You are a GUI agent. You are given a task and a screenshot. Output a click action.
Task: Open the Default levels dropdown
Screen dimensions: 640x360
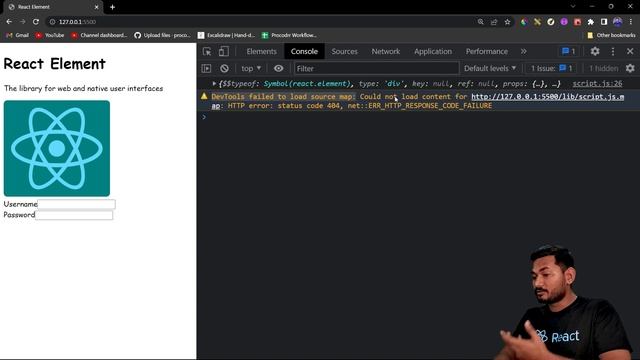pos(490,69)
